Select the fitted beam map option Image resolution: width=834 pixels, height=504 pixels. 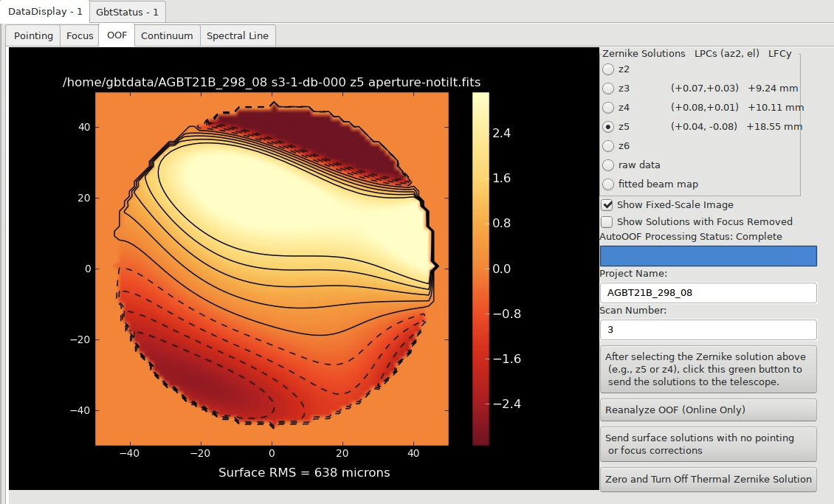click(x=608, y=184)
